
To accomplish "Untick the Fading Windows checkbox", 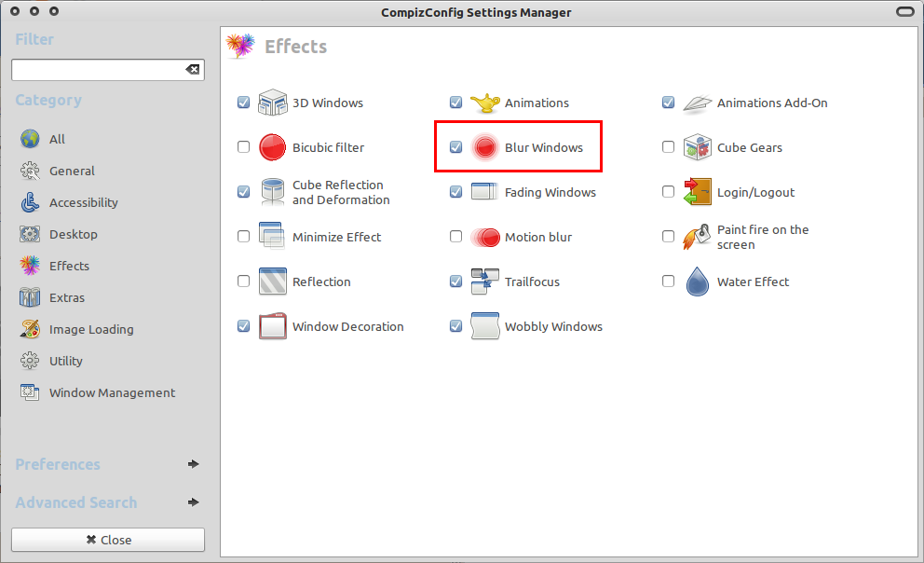I will coord(455,192).
